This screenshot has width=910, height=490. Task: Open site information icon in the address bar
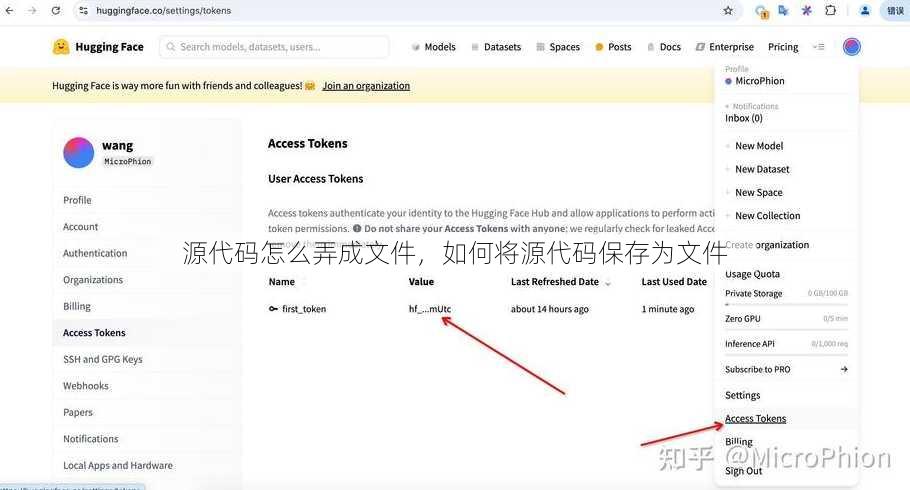click(x=84, y=10)
